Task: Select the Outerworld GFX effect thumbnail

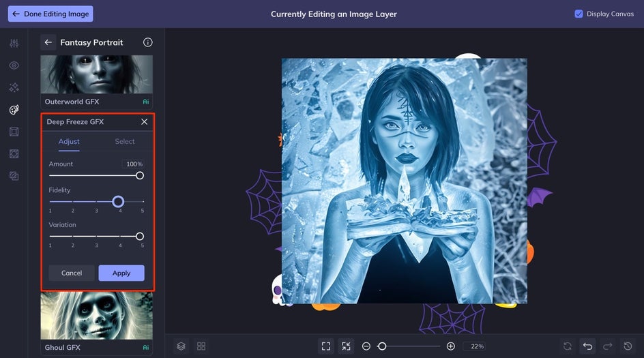Action: 96,74
